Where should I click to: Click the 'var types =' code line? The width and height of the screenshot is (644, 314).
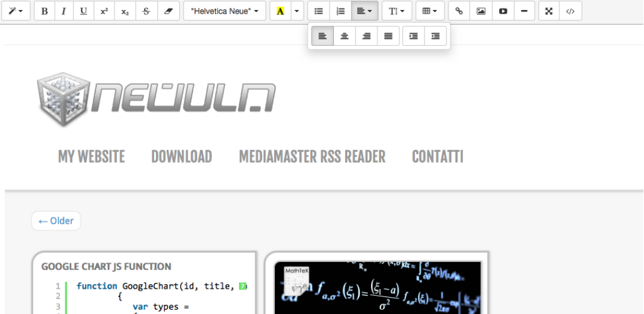(x=160, y=306)
